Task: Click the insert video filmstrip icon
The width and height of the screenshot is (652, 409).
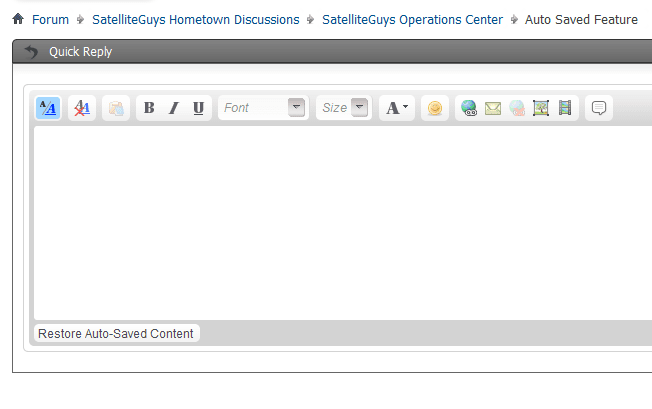Action: pyautogui.click(x=565, y=108)
